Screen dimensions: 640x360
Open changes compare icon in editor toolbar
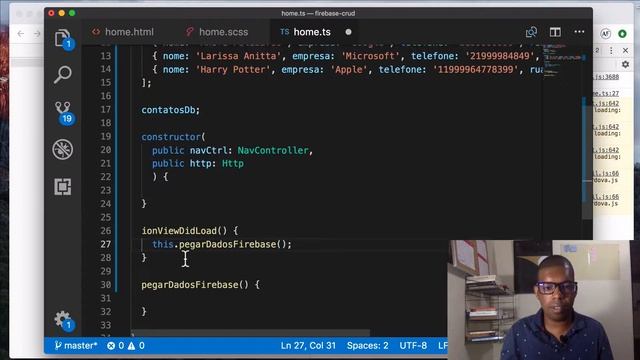click(x=531, y=32)
